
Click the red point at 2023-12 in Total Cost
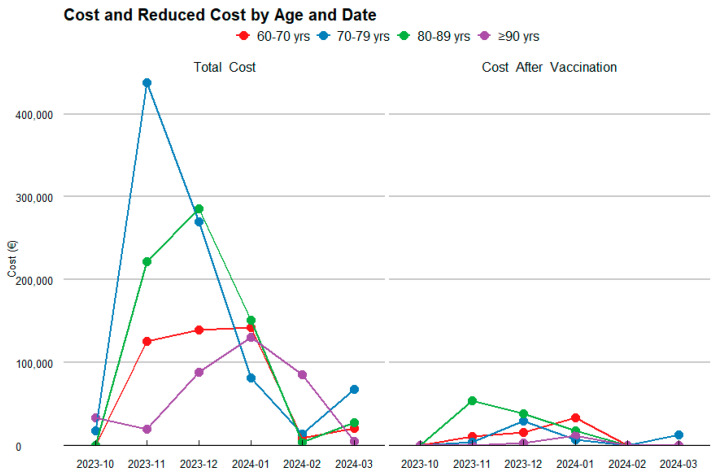[199, 330]
